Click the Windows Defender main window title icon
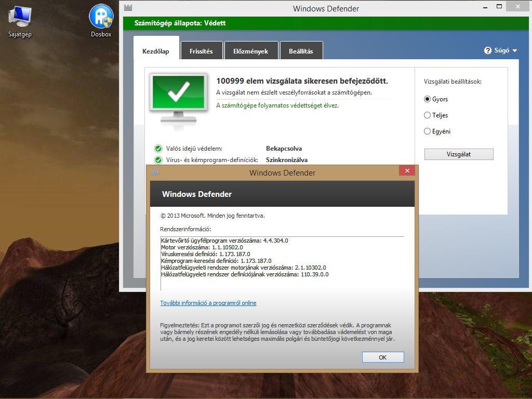The height and width of the screenshot is (399, 532). pyautogui.click(x=128, y=8)
